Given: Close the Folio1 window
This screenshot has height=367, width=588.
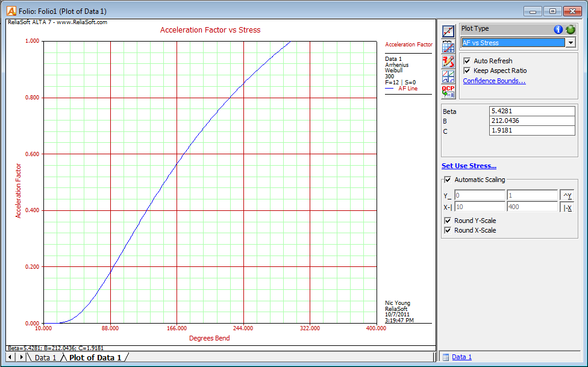Looking at the screenshot, I should point(572,11).
